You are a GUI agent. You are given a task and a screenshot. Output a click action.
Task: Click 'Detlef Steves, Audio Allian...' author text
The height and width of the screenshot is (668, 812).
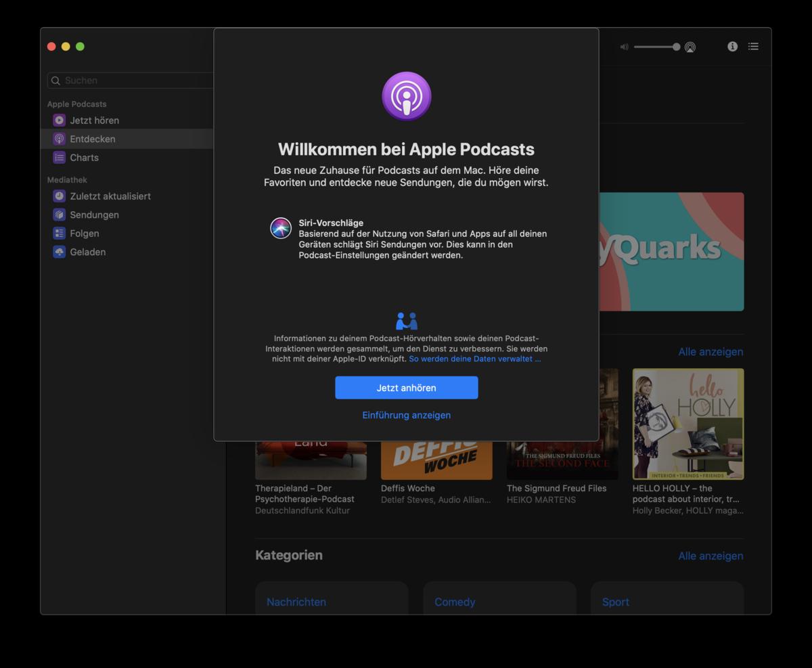436,500
